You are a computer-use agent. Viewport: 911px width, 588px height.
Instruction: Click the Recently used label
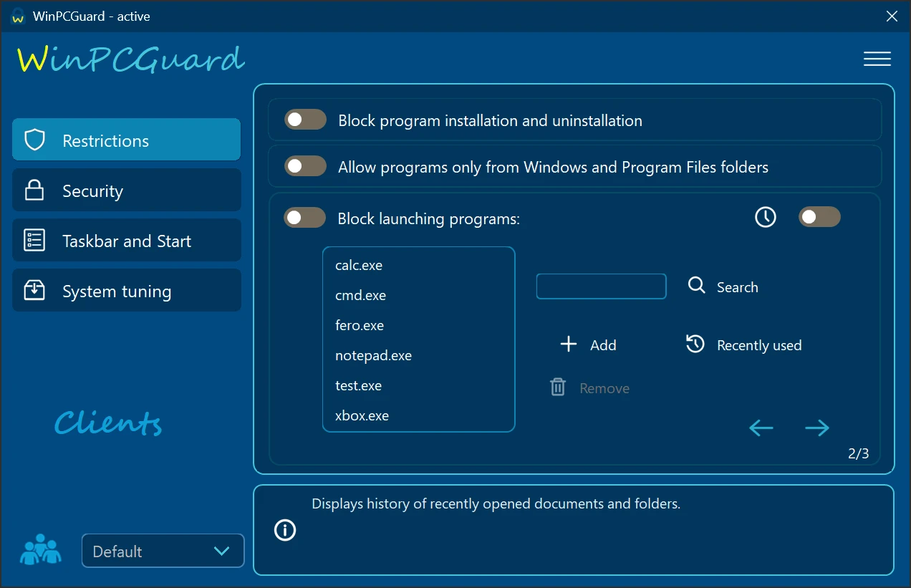point(759,346)
